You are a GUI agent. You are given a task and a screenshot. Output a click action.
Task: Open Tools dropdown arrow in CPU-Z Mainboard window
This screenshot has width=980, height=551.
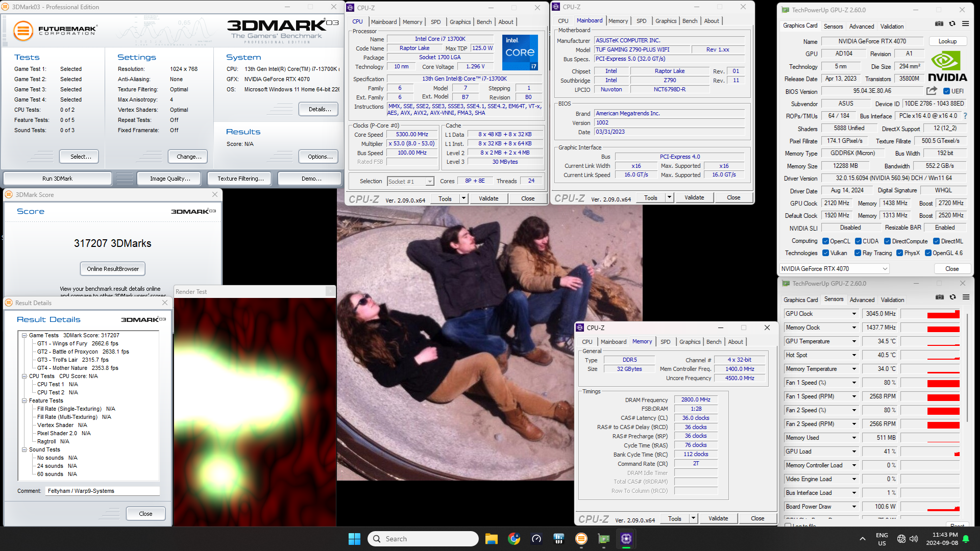(x=669, y=197)
